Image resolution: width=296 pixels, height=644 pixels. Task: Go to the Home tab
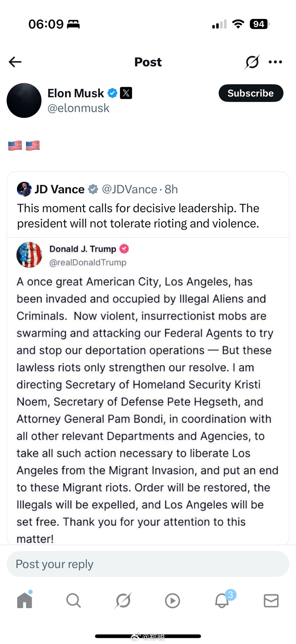[25, 601]
